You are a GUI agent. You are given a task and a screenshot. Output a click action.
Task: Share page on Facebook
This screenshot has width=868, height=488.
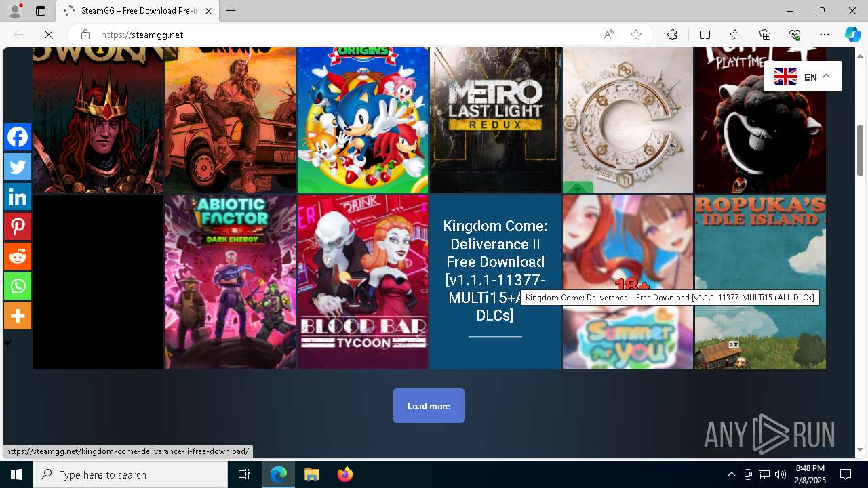pyautogui.click(x=18, y=137)
